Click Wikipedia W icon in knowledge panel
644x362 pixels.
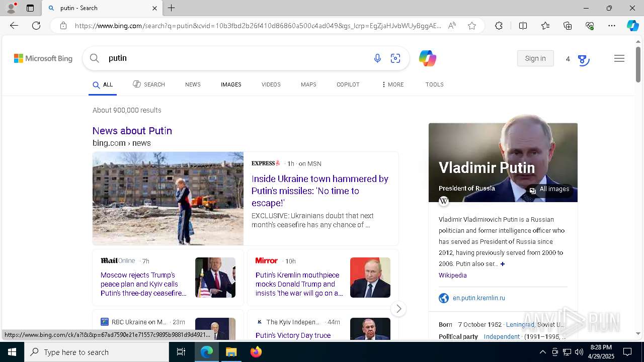444,201
